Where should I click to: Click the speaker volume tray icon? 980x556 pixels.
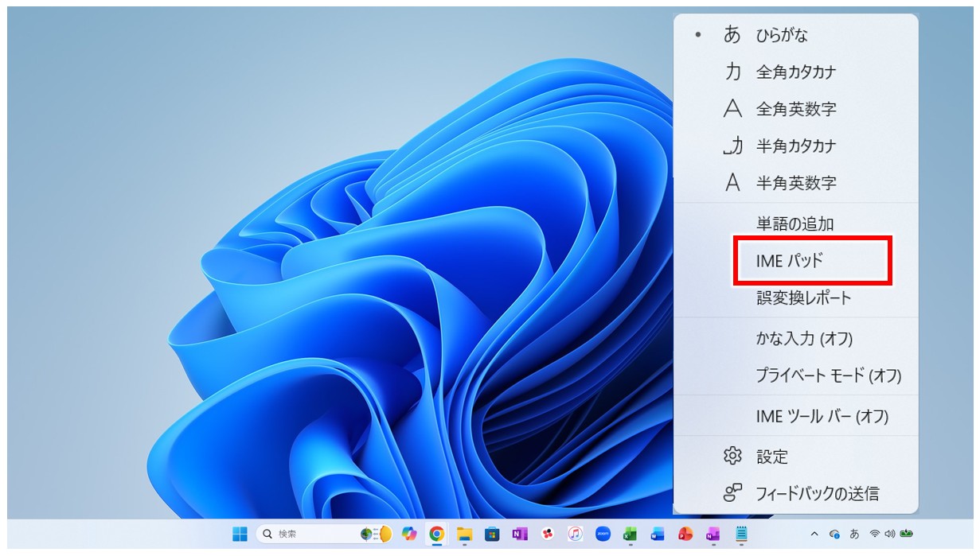[x=890, y=534]
